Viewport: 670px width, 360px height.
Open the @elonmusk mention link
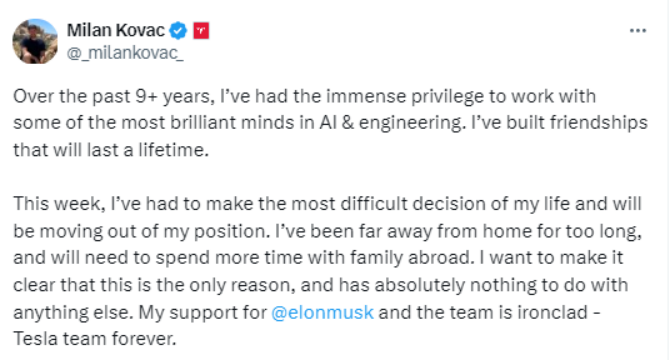point(322,313)
